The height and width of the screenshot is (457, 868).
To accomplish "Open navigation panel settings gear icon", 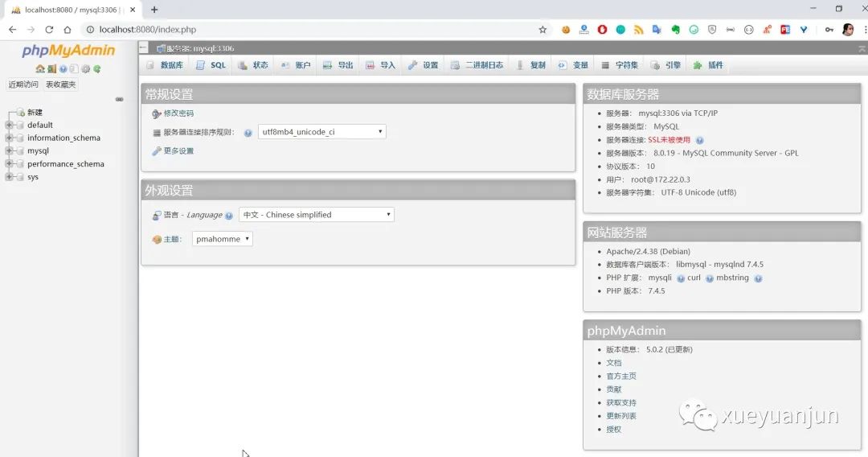I will coord(85,69).
